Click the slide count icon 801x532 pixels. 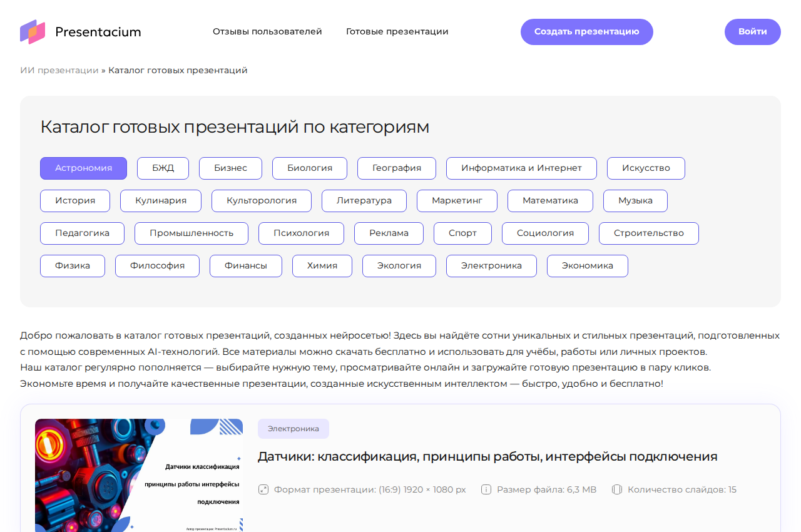tap(617, 489)
